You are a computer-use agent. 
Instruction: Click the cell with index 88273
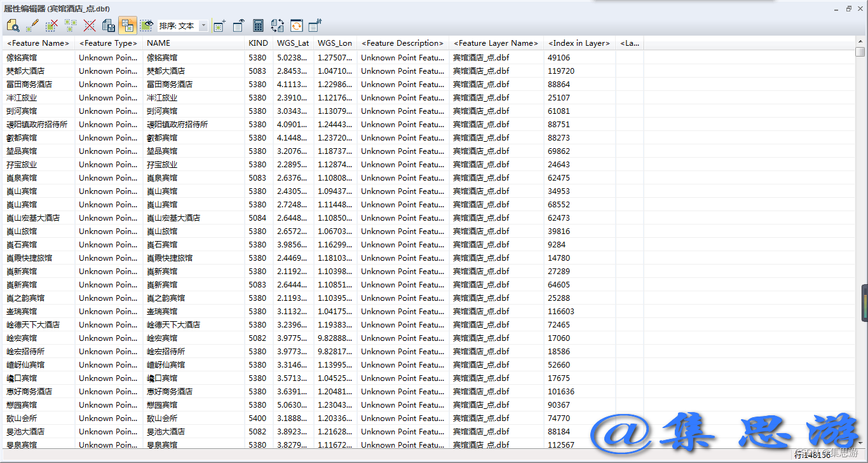click(x=580, y=137)
